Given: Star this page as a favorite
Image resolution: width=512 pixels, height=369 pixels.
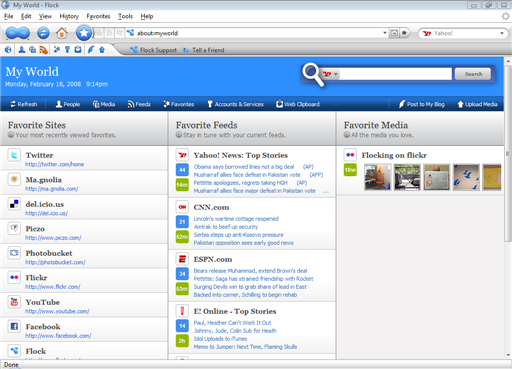Looking at the screenshot, I should (x=84, y=33).
